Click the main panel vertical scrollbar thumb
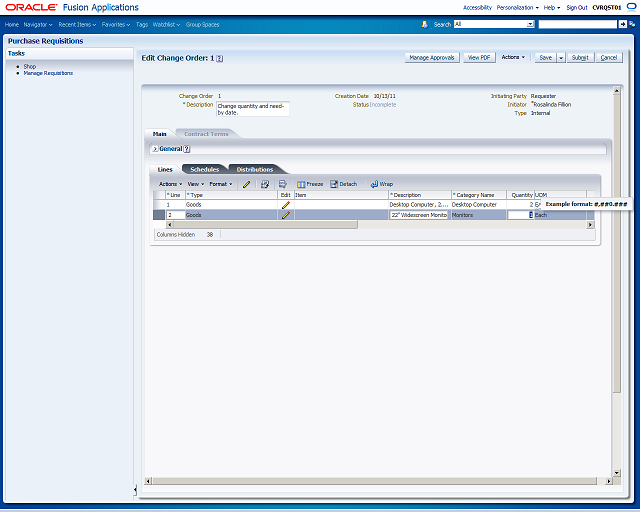Screen dimensions: 640x512 (x=617, y=244)
